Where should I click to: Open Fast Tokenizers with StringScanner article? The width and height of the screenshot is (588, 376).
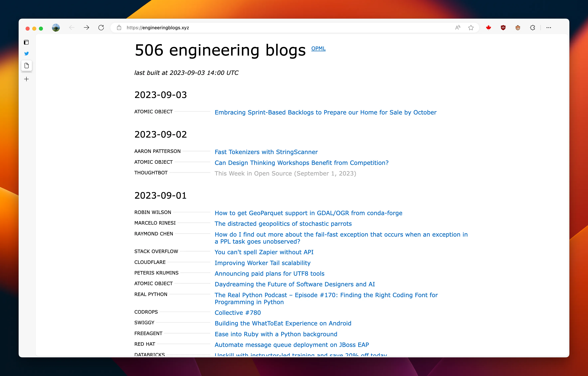[266, 152]
